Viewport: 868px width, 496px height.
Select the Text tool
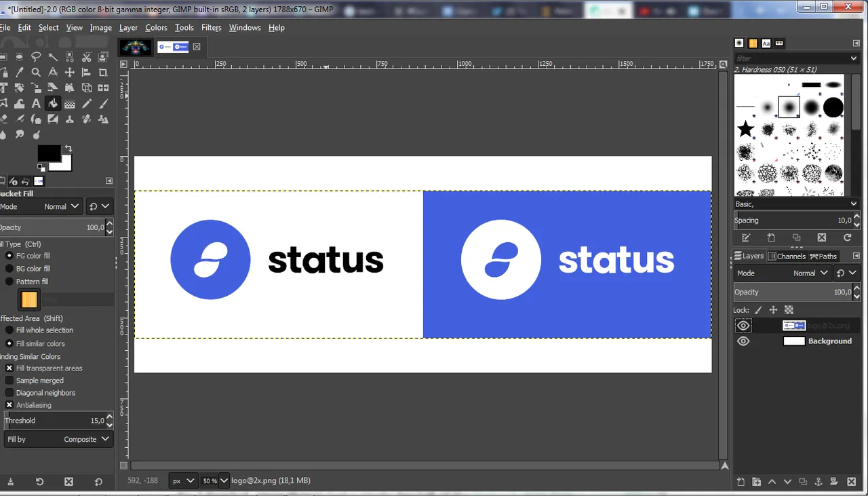coord(36,104)
